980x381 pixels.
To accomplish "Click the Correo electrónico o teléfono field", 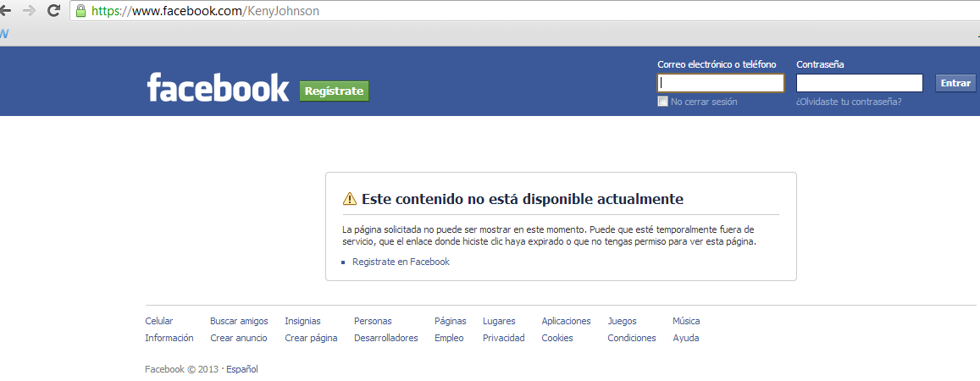I will [x=721, y=83].
